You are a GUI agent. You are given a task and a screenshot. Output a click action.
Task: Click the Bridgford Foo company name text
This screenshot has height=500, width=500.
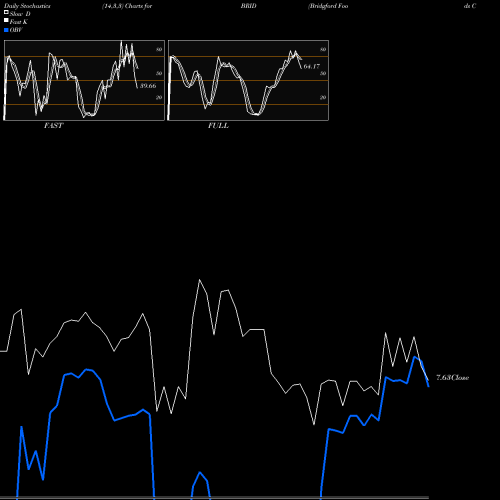(328, 6)
